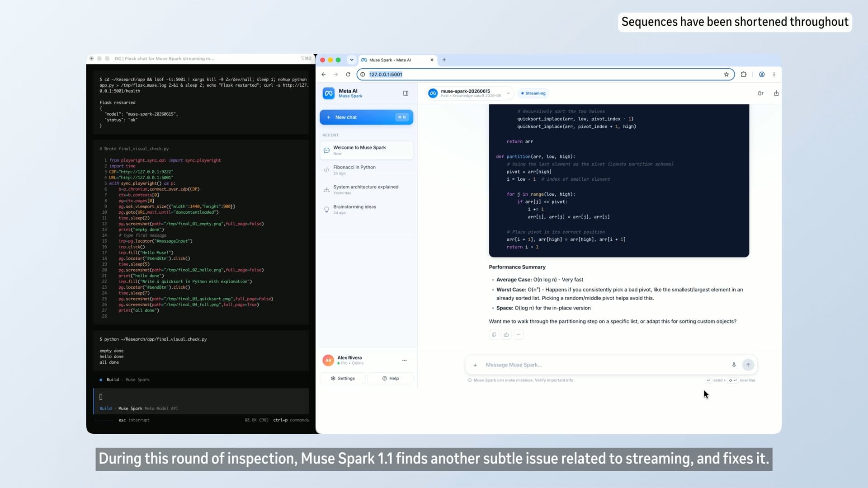Copy the assistant response
The height and width of the screenshot is (488, 868).
(x=494, y=335)
